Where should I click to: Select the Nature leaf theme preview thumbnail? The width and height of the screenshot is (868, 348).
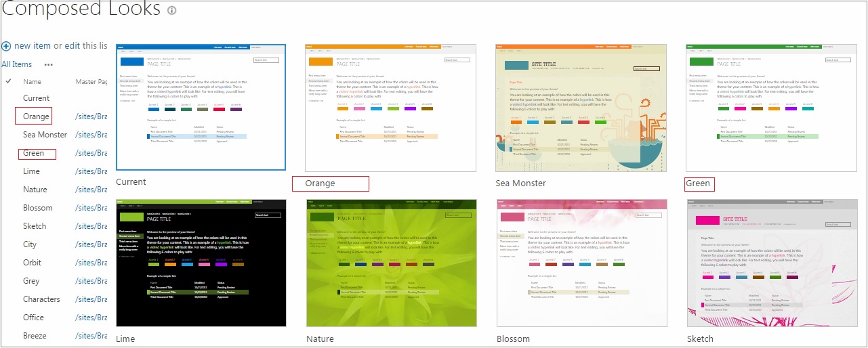(391, 263)
